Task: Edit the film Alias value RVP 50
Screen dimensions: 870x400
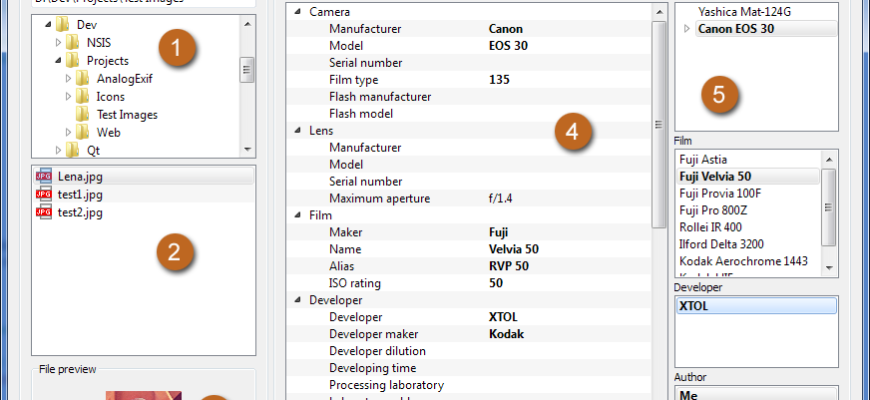Action: click(x=509, y=266)
